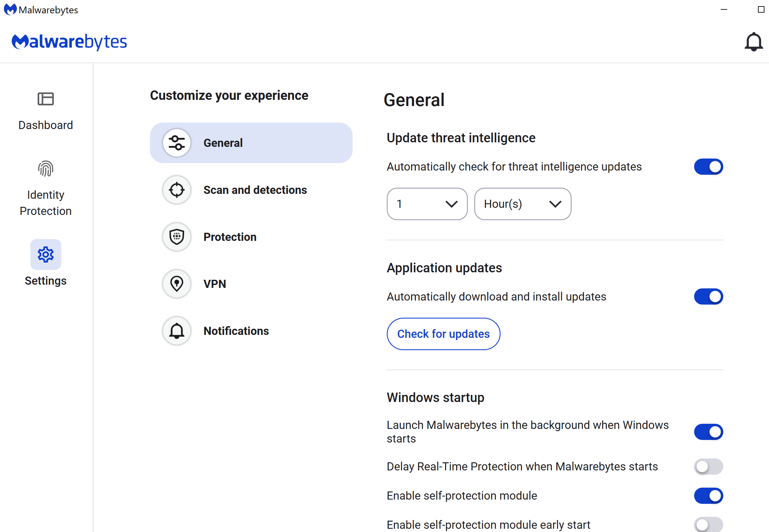Click the Identity Protection fingerprint icon

click(46, 168)
